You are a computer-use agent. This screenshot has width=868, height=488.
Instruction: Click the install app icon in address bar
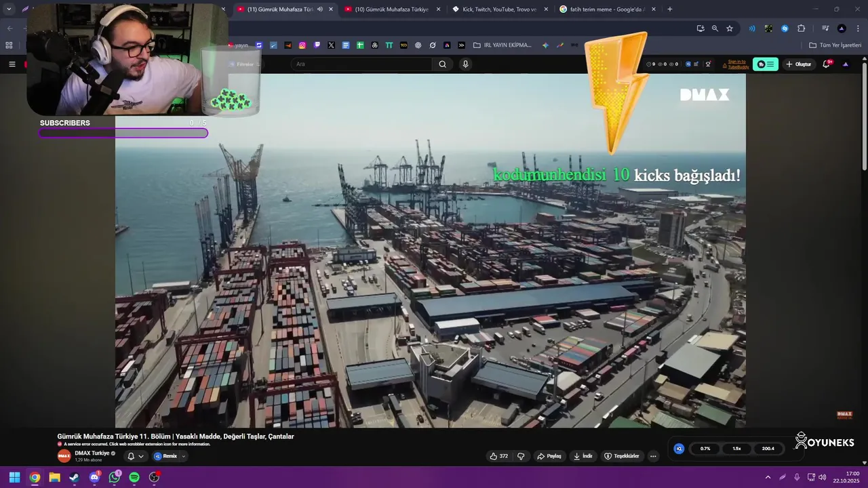(x=701, y=28)
